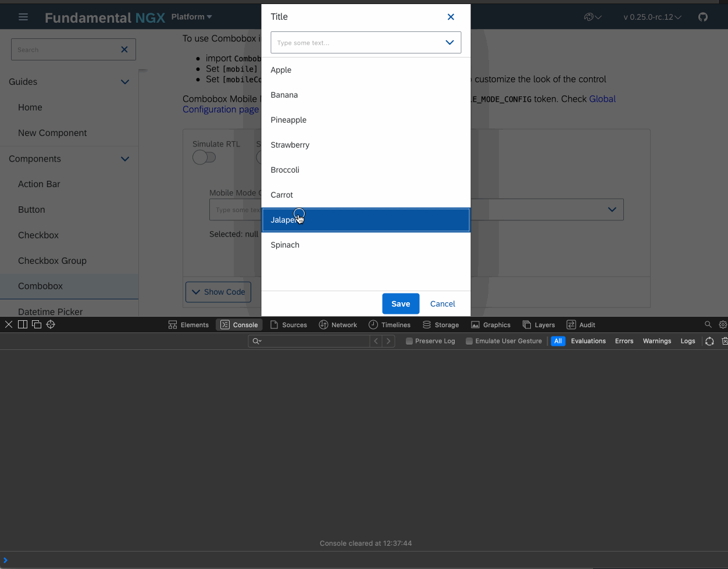Close the Web Inspector panel

(x=9, y=324)
